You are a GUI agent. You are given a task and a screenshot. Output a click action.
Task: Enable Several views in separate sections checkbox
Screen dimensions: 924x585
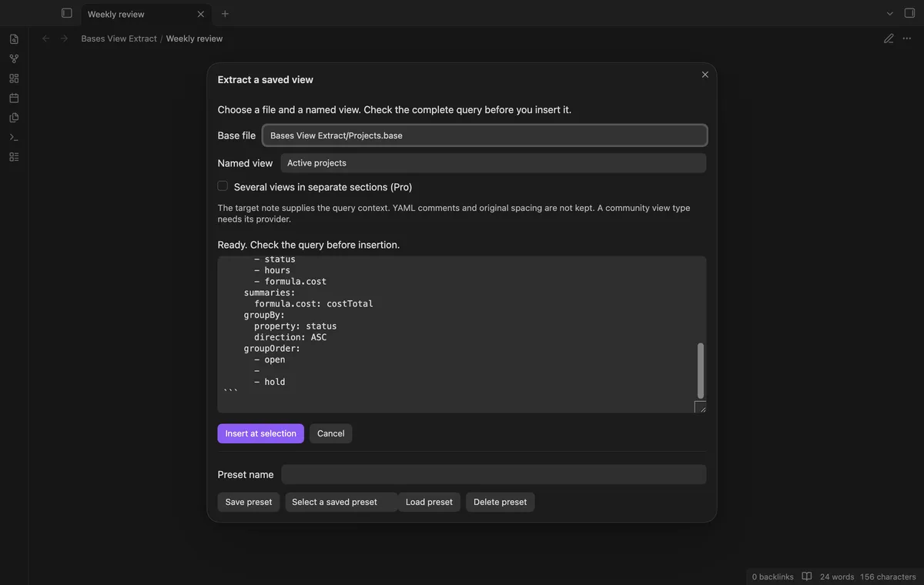(x=223, y=186)
